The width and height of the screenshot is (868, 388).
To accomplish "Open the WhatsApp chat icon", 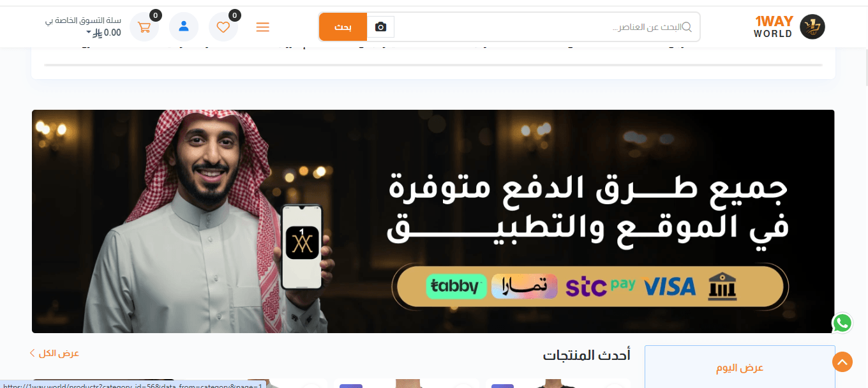I will (842, 323).
